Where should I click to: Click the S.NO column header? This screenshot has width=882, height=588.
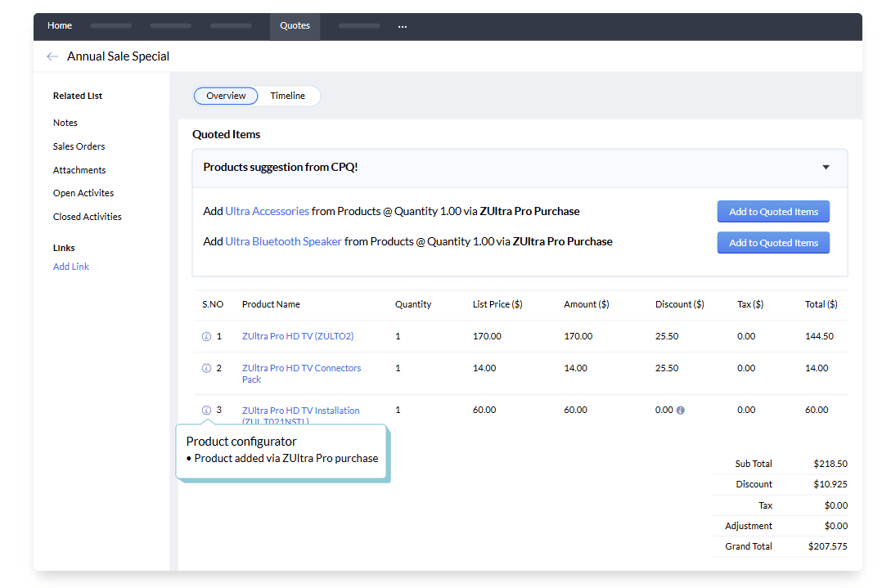pos(213,304)
